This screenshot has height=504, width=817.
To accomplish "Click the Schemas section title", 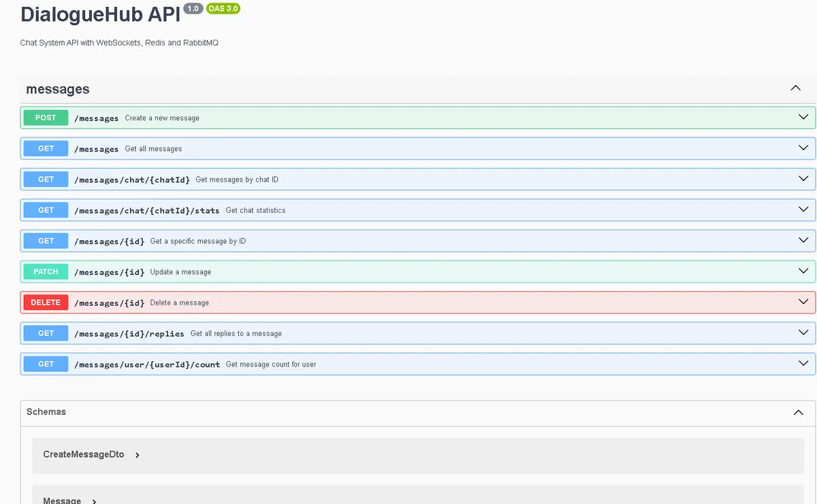I will (46, 411).
